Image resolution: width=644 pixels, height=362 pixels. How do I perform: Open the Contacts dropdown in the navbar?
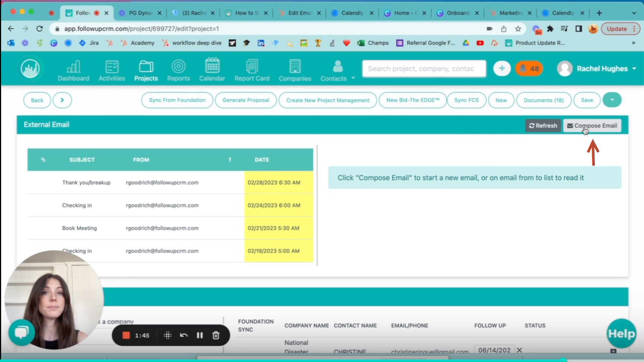337,70
